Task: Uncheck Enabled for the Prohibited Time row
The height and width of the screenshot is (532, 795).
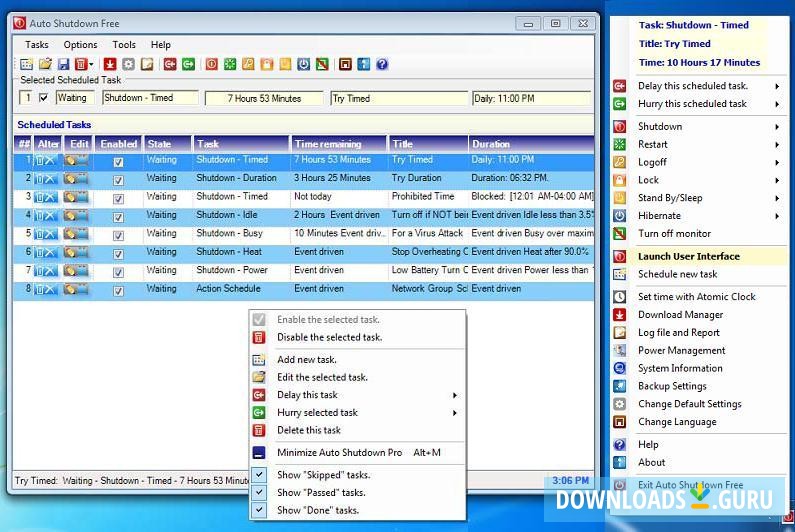Action: pos(118,199)
